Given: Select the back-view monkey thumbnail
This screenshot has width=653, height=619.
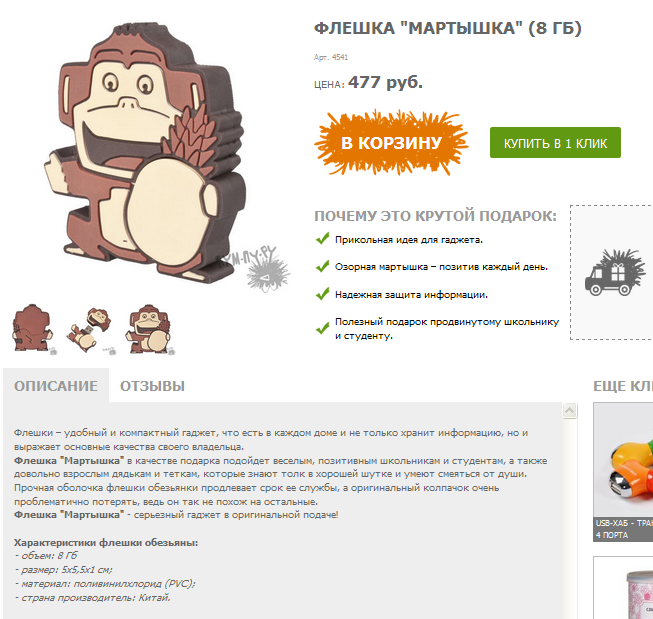Looking at the screenshot, I should [34, 329].
